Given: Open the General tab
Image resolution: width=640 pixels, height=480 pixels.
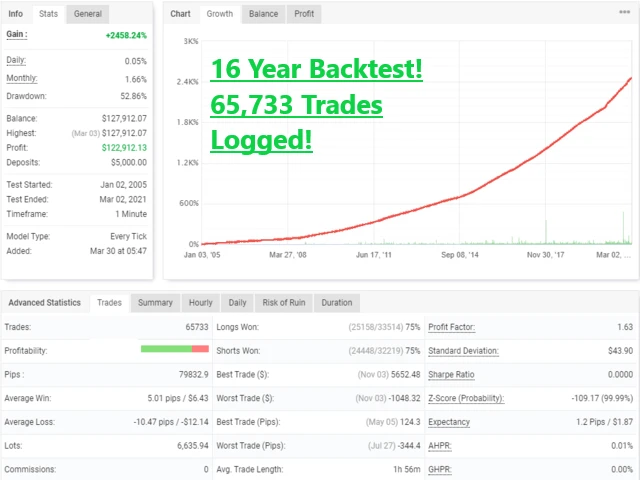Looking at the screenshot, I should tap(88, 14).
